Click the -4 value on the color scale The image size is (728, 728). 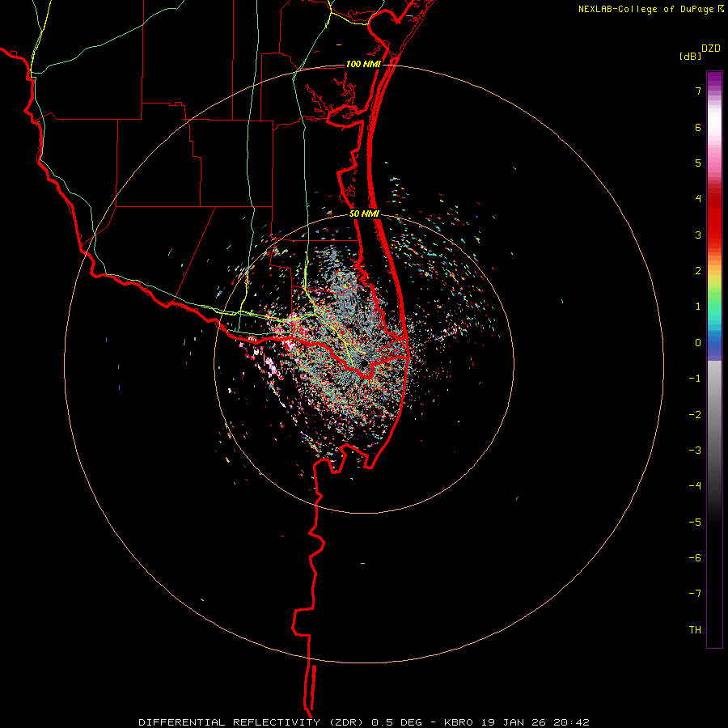[x=695, y=486]
